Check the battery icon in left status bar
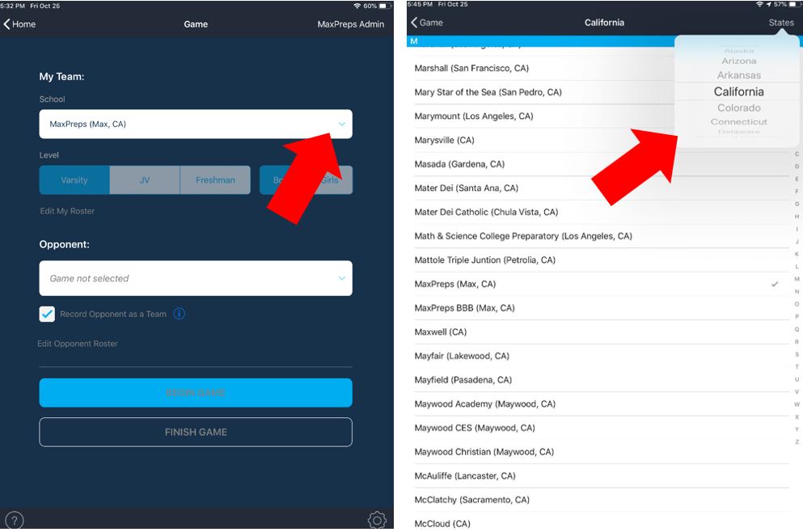This screenshot has width=803, height=532. [x=383, y=6]
